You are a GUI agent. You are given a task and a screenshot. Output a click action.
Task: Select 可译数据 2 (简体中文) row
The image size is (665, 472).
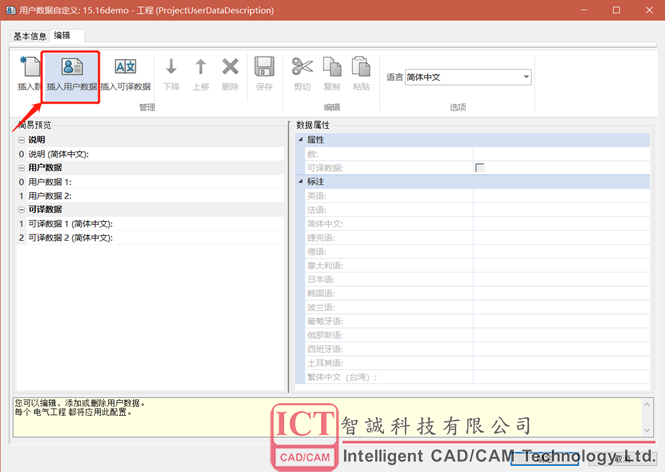point(70,238)
